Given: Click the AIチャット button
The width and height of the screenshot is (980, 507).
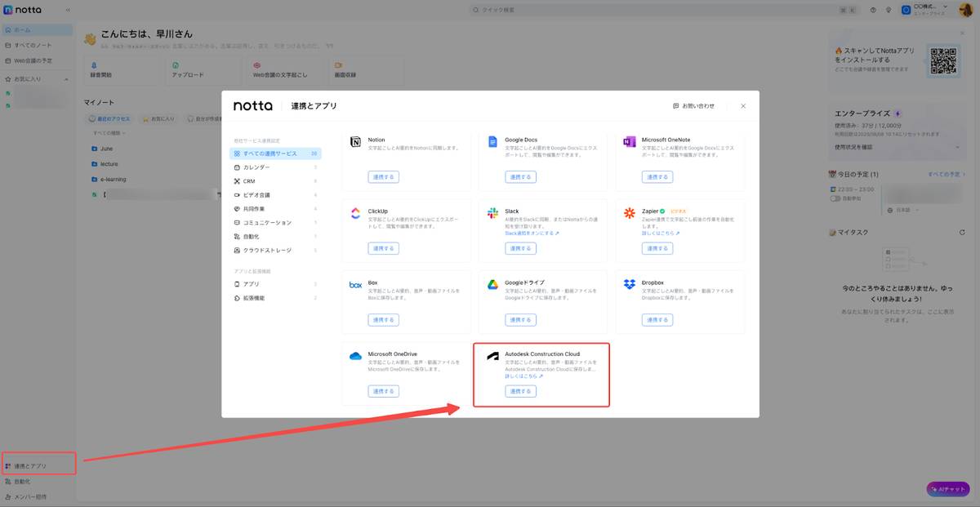Looking at the screenshot, I should coord(947,489).
